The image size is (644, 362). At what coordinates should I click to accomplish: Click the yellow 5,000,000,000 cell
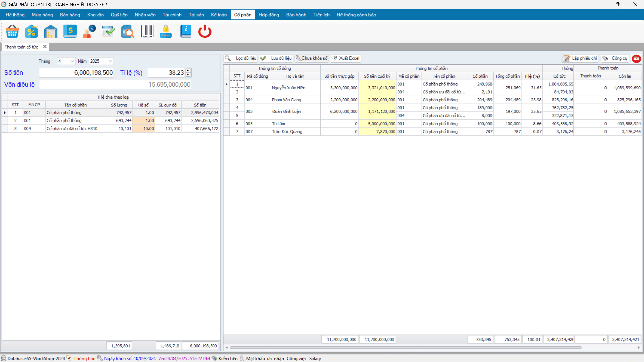pos(377,124)
